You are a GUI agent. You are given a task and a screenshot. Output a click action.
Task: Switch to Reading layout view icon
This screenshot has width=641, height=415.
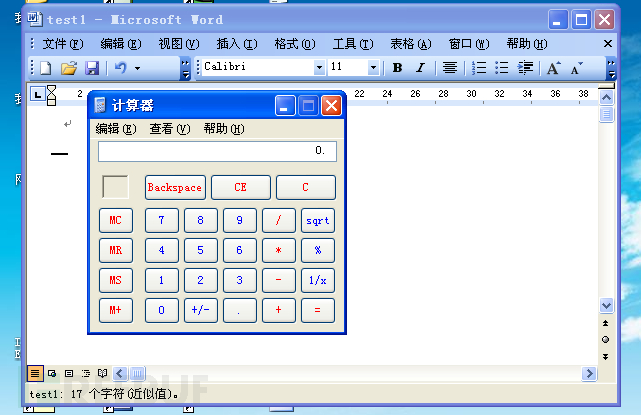point(102,373)
